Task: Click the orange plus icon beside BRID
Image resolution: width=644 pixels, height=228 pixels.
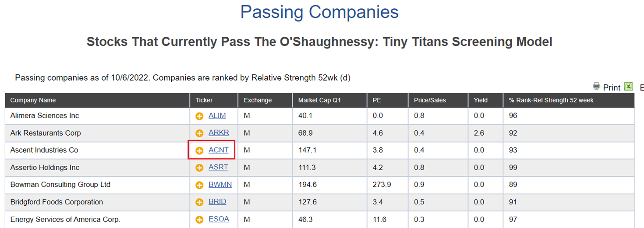Action: (x=199, y=203)
